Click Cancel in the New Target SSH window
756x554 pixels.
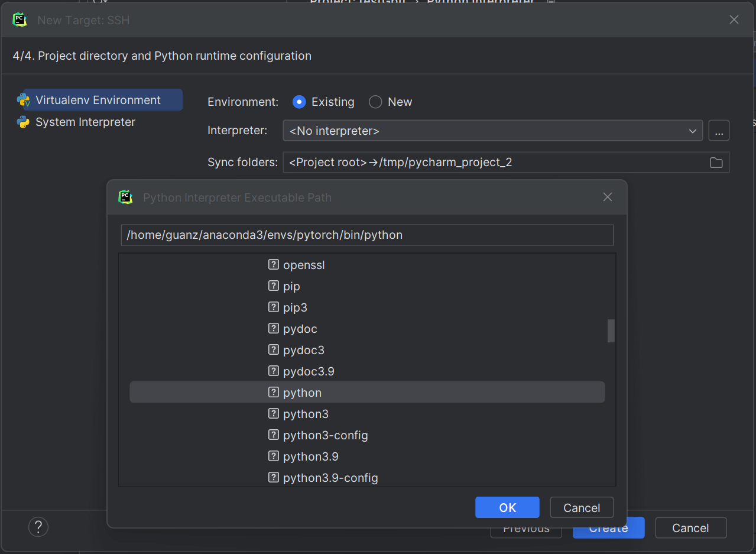pyautogui.click(x=690, y=528)
